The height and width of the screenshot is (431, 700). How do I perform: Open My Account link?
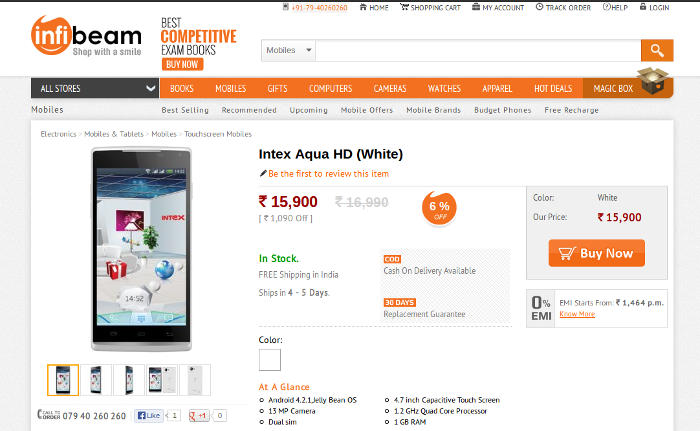tap(498, 8)
